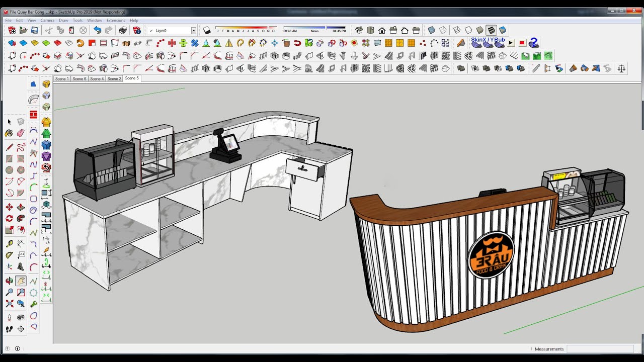Open the Layer0 dropdown arrow
The width and height of the screenshot is (644, 362).
[x=193, y=31]
